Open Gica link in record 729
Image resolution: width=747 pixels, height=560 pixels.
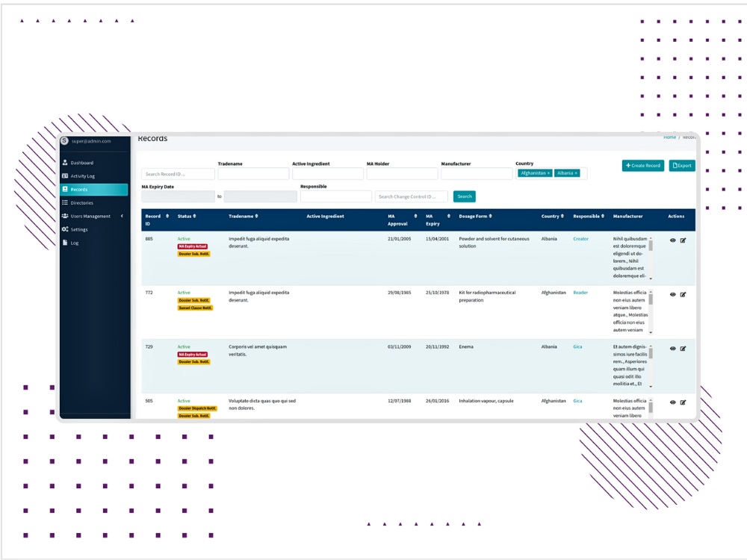[577, 346]
